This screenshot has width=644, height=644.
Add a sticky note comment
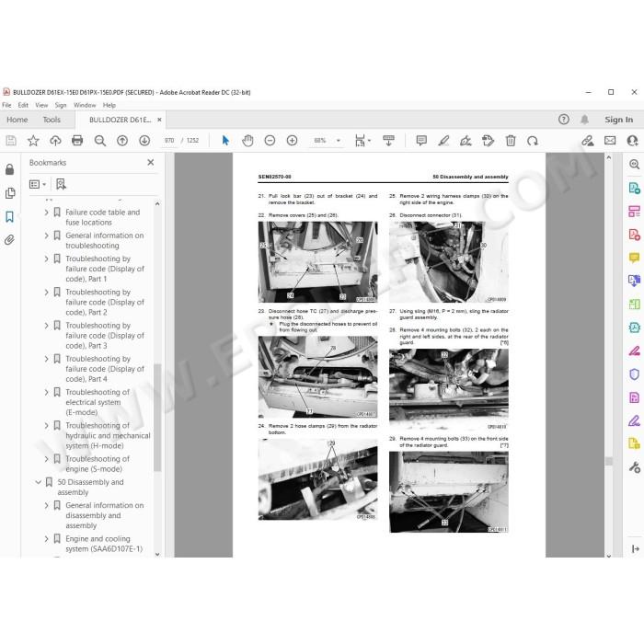click(x=421, y=141)
